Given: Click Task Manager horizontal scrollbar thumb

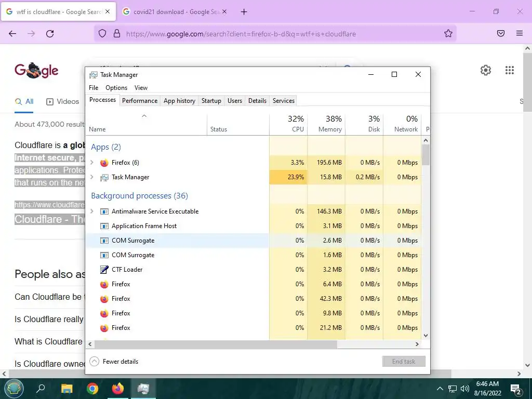Looking at the screenshot, I should point(216,344).
